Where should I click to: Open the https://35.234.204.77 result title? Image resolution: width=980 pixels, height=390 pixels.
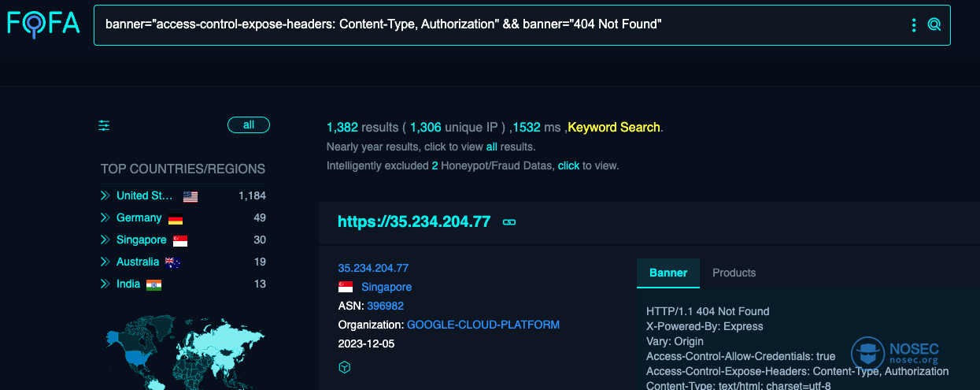pos(414,221)
